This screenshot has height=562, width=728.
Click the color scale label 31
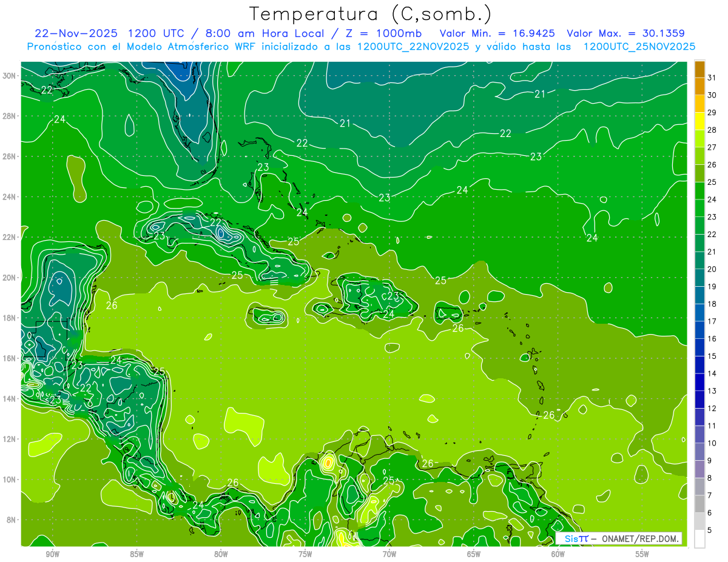[712, 78]
